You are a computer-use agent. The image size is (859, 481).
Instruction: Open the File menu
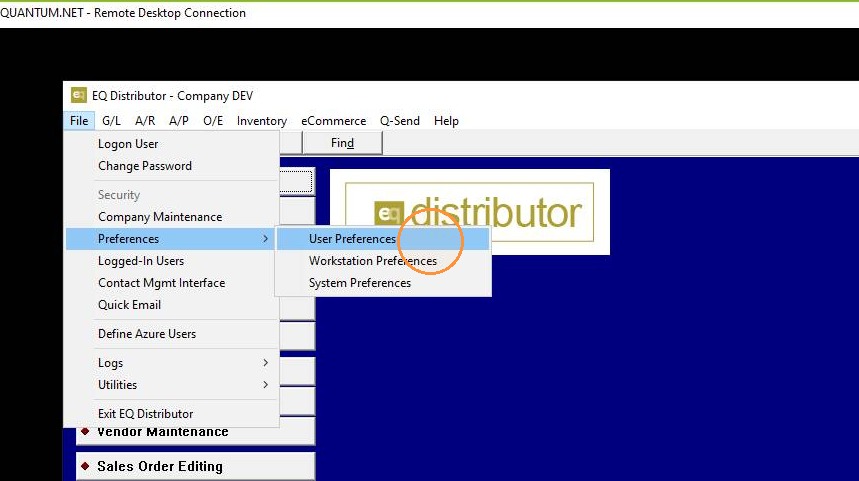tap(79, 121)
